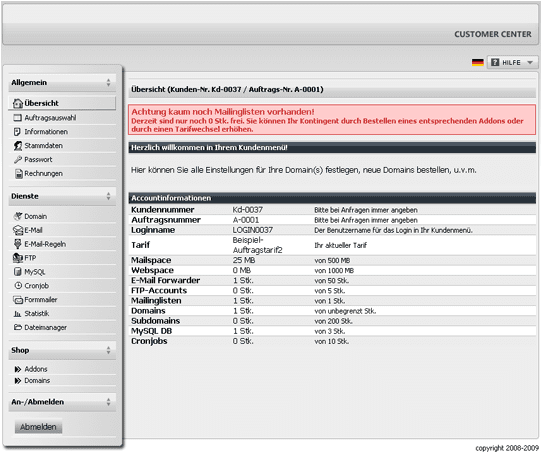Click the customer number value Kd-0037
This screenshot has height=454, width=542.
click(247, 210)
